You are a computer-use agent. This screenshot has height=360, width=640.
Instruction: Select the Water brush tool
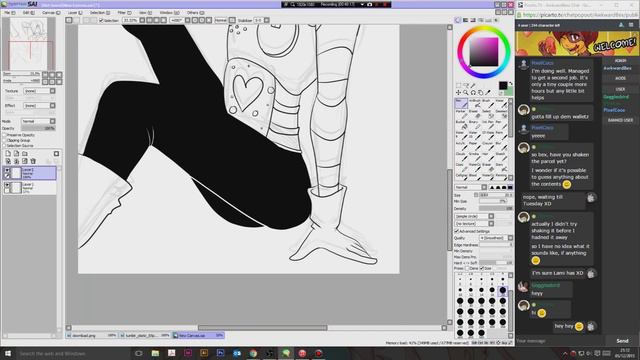500,103
